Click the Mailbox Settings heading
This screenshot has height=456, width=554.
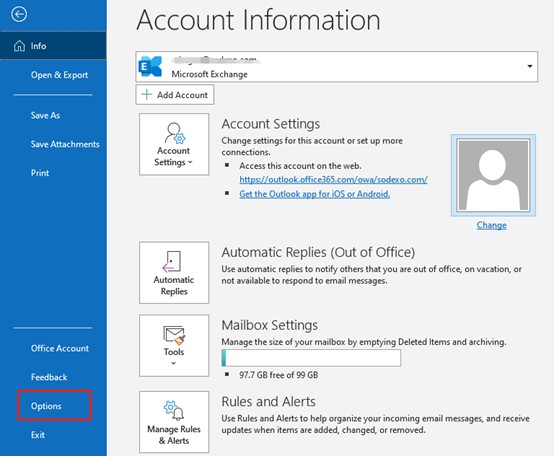[x=270, y=325]
